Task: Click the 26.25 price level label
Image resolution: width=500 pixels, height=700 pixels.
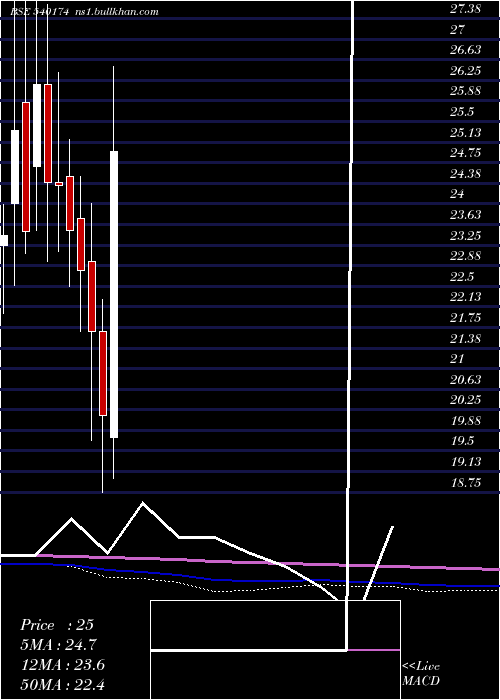Action: coord(465,71)
